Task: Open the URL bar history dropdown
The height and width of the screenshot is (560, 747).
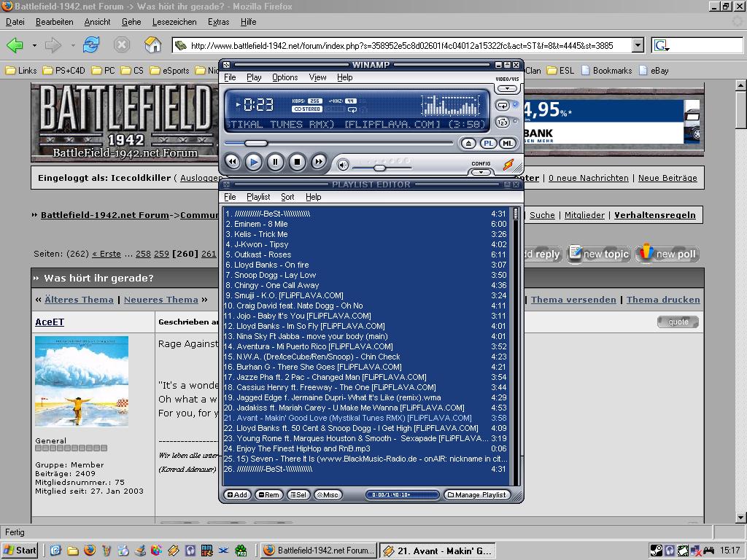Action: coord(638,46)
